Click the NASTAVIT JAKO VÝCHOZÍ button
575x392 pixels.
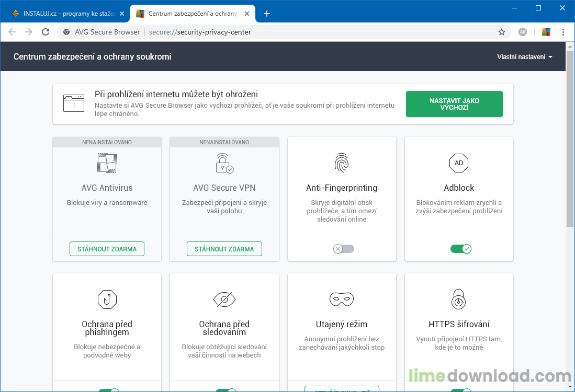pyautogui.click(x=454, y=104)
